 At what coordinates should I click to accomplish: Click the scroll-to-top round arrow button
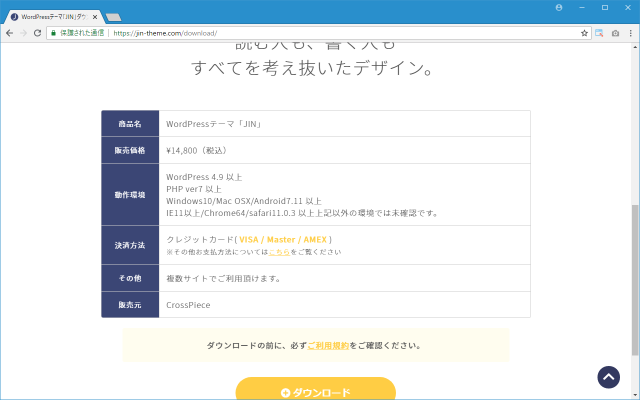pyautogui.click(x=608, y=377)
